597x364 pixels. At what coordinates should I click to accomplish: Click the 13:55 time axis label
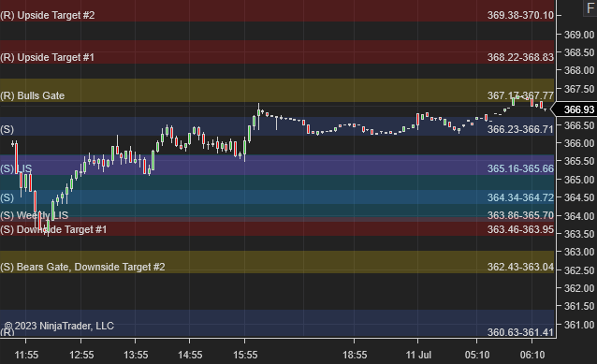coord(136,355)
